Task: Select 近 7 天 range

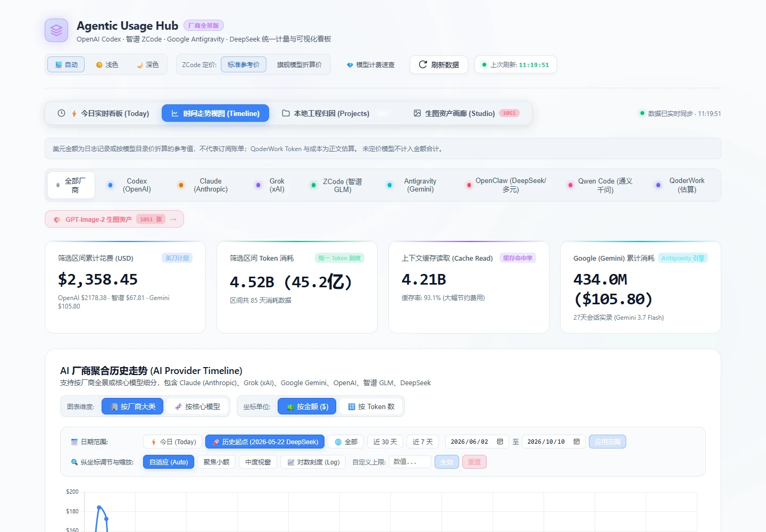Action: (423, 442)
